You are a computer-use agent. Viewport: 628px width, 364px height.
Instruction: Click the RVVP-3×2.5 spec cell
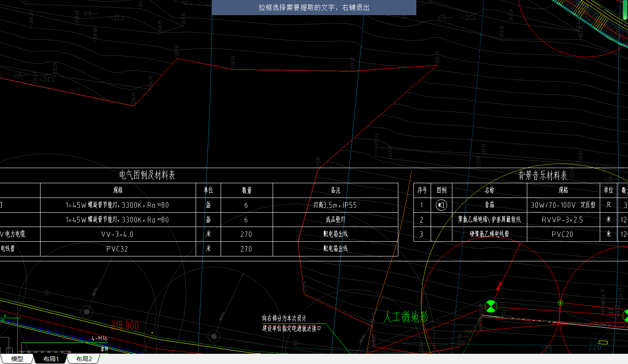tap(562, 220)
